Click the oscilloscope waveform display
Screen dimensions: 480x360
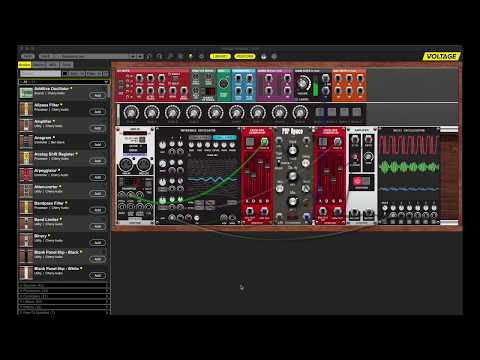click(x=409, y=167)
